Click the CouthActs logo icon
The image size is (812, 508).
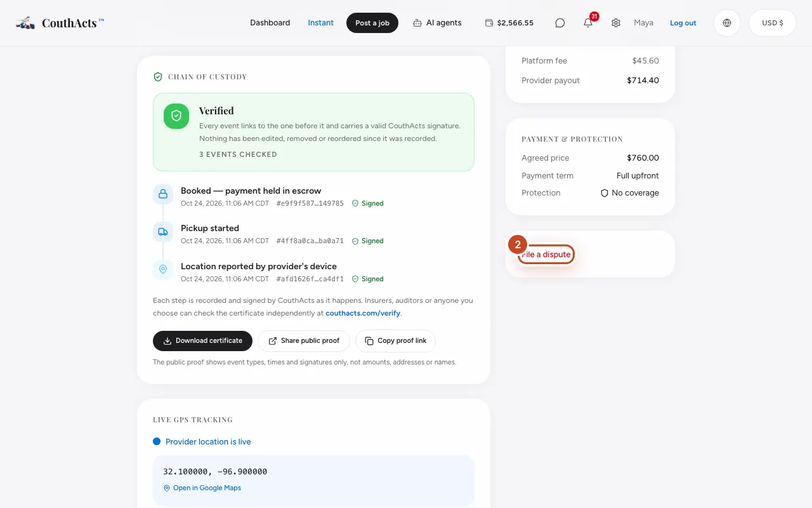pyautogui.click(x=25, y=23)
